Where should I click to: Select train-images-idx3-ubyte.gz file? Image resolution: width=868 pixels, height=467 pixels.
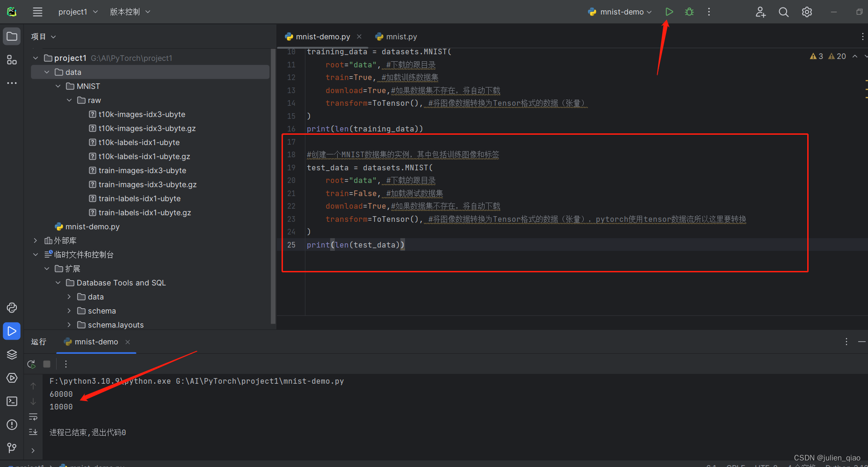pos(143,184)
